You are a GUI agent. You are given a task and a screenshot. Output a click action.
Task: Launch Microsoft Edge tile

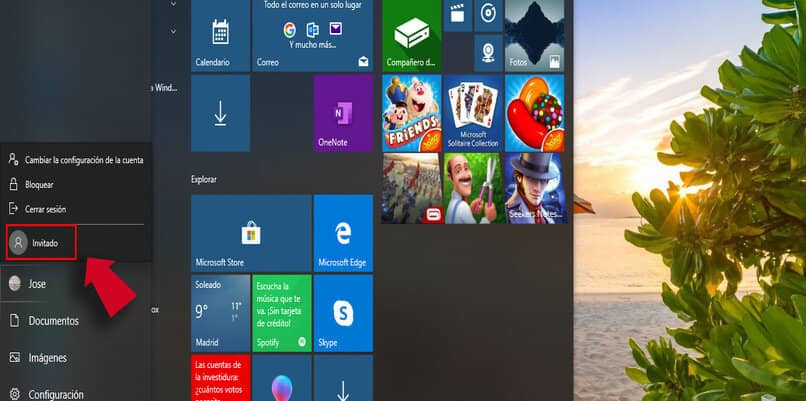[342, 233]
